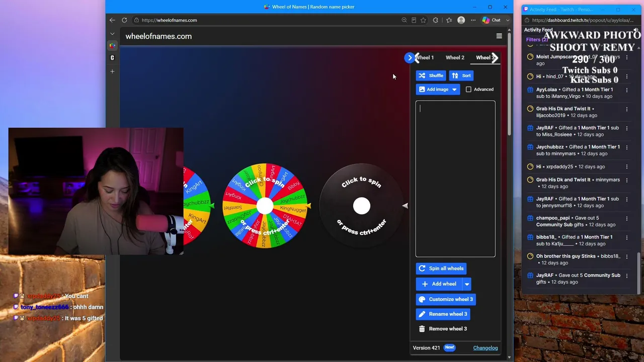The image size is (644, 362).
Task: Open options for JayRAF 5 Community Sub gifts
Action: (627, 276)
